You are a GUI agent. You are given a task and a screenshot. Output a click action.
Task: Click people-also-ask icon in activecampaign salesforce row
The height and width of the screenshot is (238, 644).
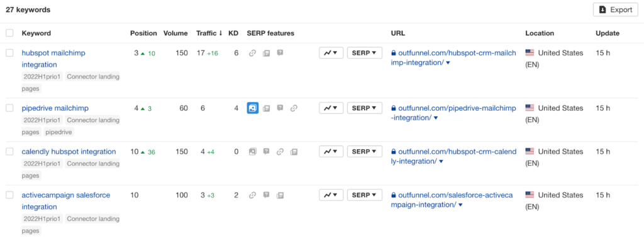click(x=266, y=195)
